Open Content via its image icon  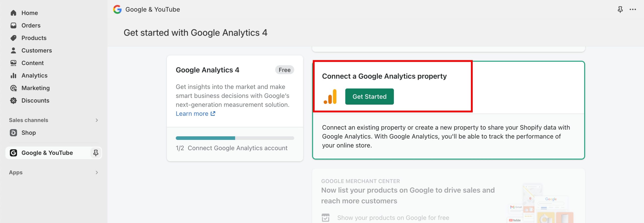click(x=13, y=63)
